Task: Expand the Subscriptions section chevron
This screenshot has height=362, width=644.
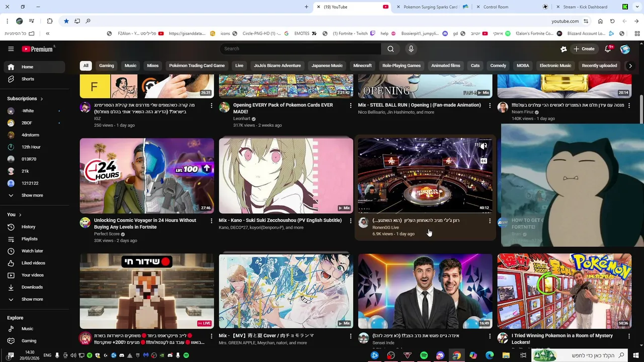Action: (42, 99)
